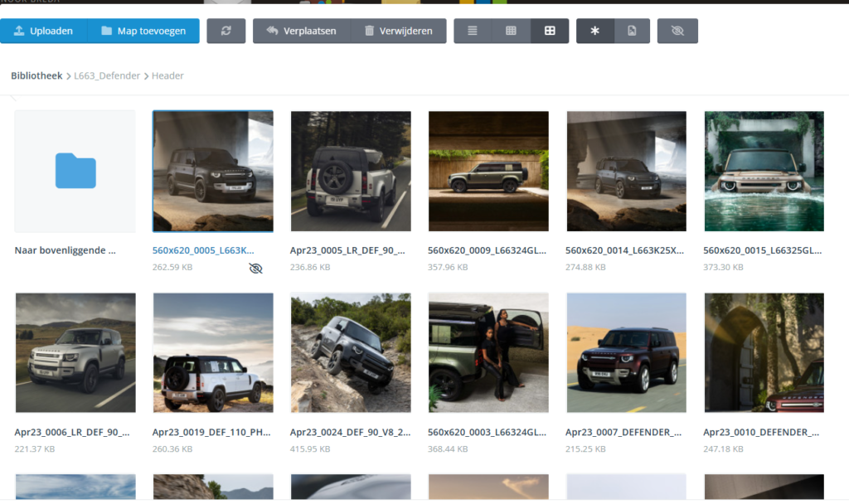
Task: Open the blue folder icon to go up
Action: (x=75, y=171)
